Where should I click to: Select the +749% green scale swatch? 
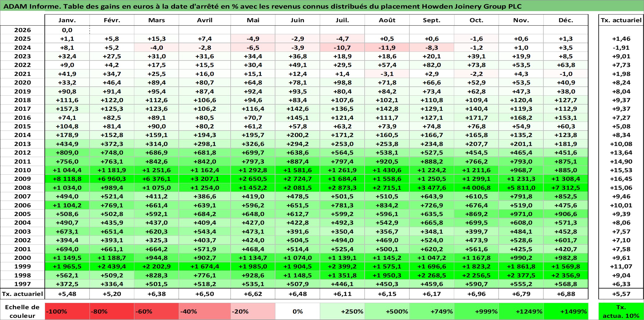432,311
